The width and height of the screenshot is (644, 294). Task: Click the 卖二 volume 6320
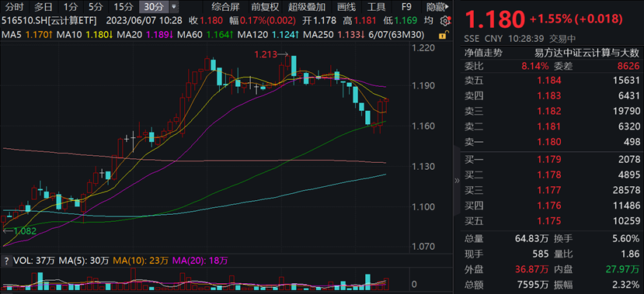tap(629, 126)
